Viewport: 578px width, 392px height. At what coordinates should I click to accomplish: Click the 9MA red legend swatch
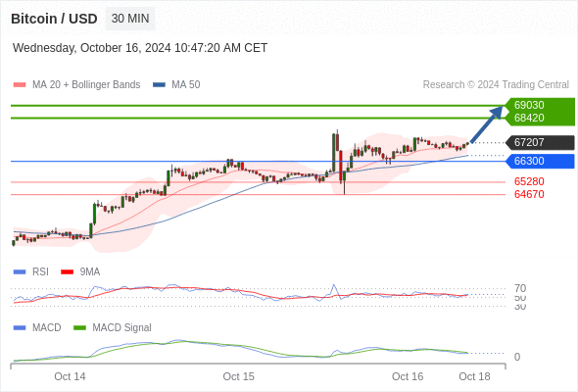coord(67,272)
